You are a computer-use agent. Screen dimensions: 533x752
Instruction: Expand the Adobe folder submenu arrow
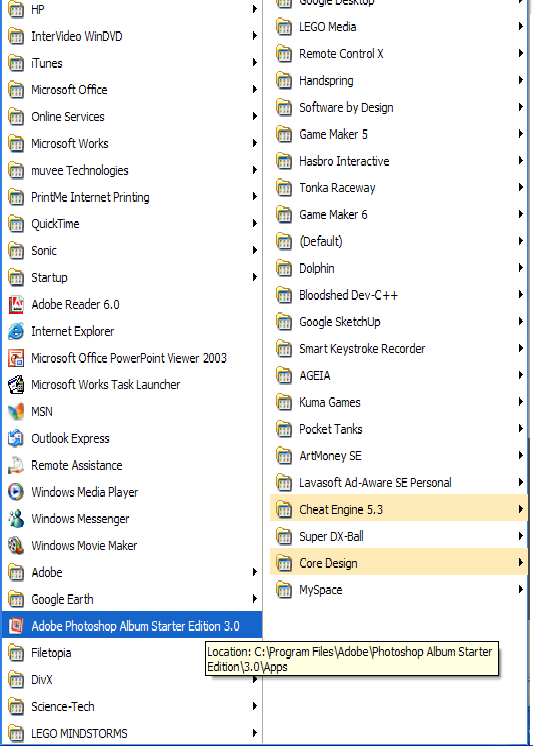(255, 572)
